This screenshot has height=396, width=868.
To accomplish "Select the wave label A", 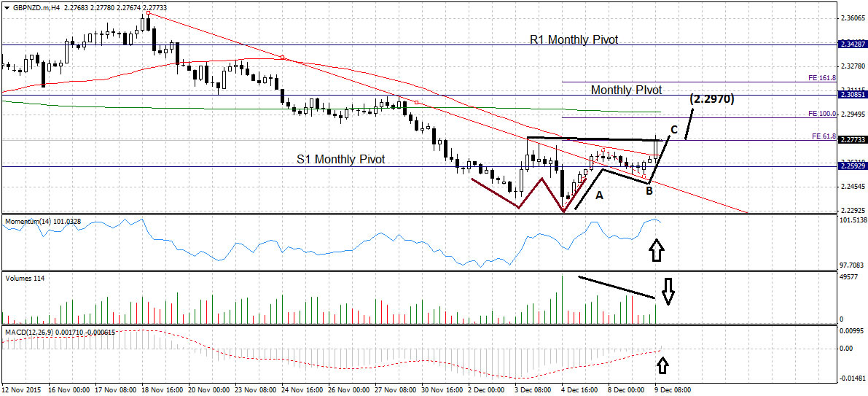I will click(601, 195).
